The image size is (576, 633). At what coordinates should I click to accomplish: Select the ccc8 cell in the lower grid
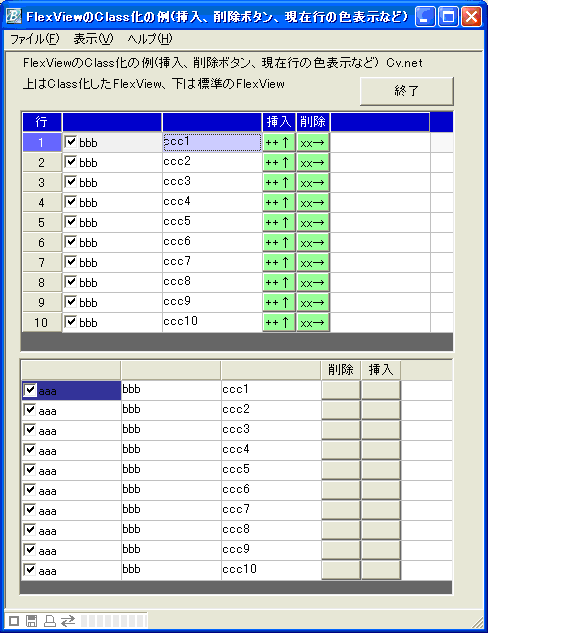[x=271, y=530]
